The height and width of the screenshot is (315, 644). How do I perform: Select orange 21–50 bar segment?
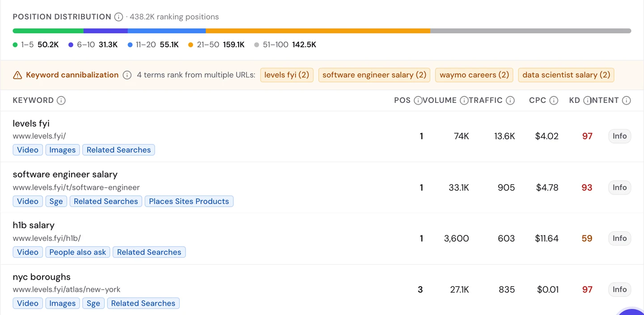point(318,31)
